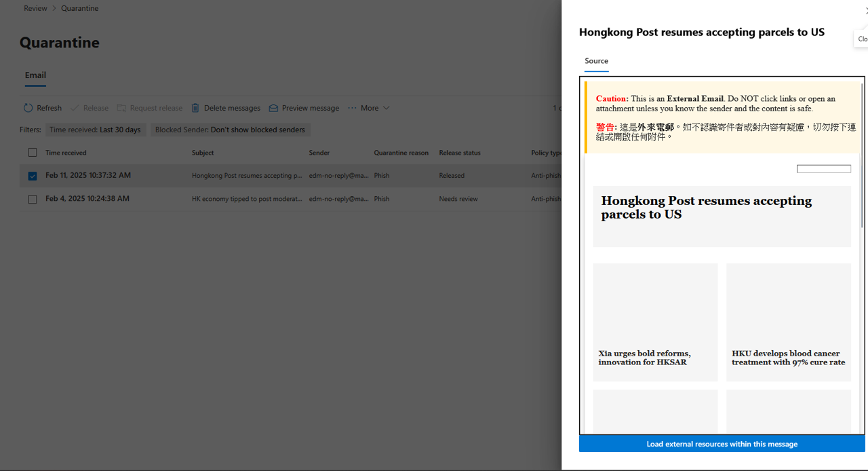Click the Preview message label

click(311, 108)
